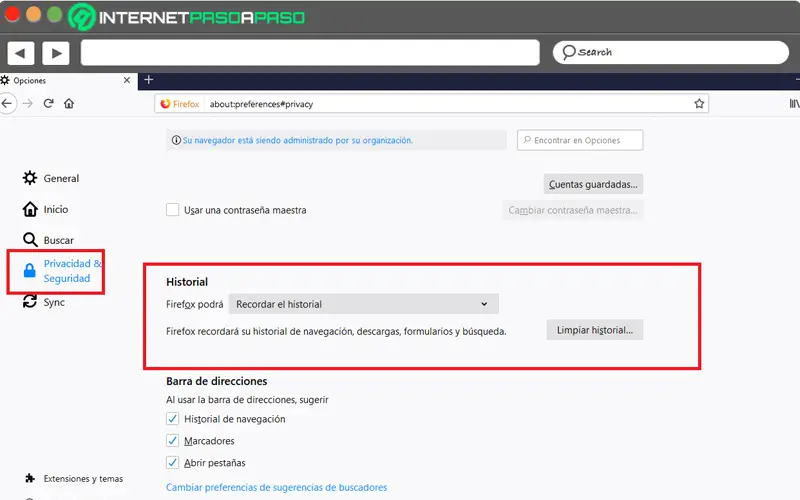Viewport: 800px width, 500px height.
Task: Click the magnifier icon beside Buscar
Action: click(x=30, y=240)
